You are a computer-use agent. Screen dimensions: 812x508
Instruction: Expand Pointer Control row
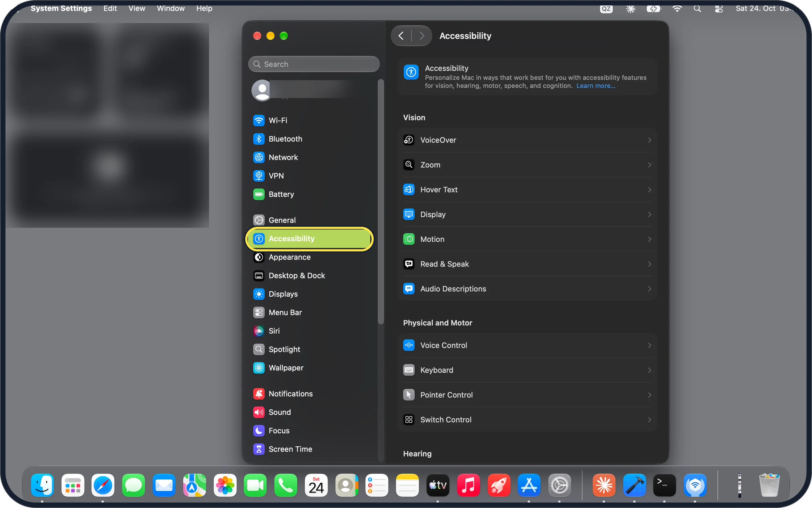[527, 395]
